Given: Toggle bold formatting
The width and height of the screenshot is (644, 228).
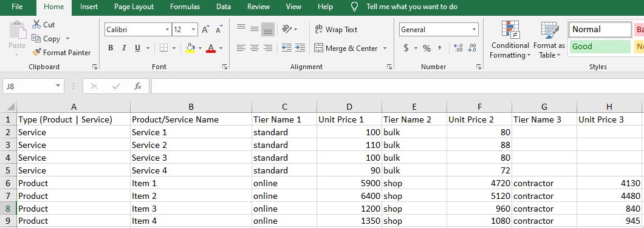Looking at the screenshot, I should pyautogui.click(x=111, y=48).
